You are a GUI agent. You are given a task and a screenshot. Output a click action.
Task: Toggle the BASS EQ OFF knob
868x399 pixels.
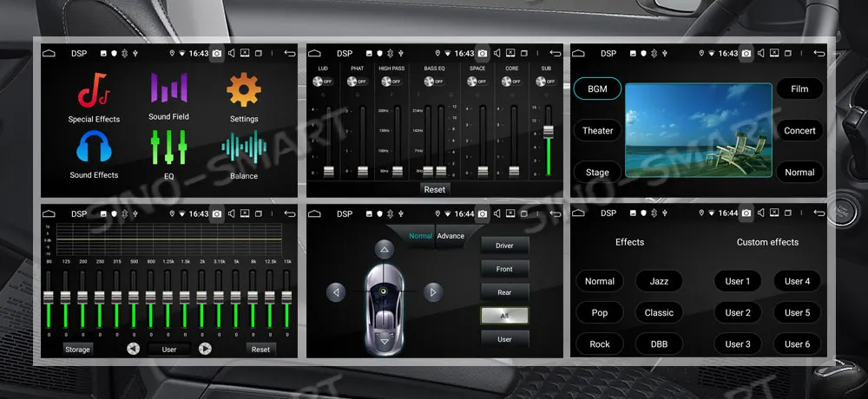pos(434,82)
